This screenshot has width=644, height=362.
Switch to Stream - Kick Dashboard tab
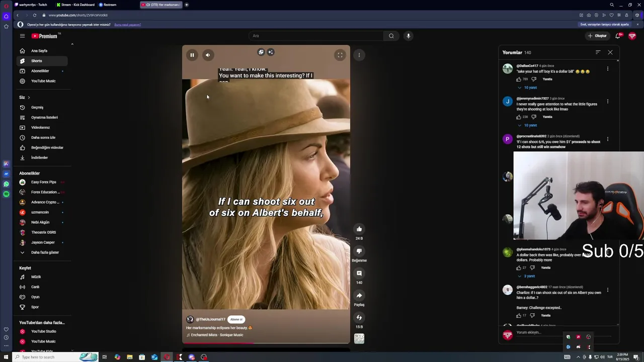(x=75, y=5)
